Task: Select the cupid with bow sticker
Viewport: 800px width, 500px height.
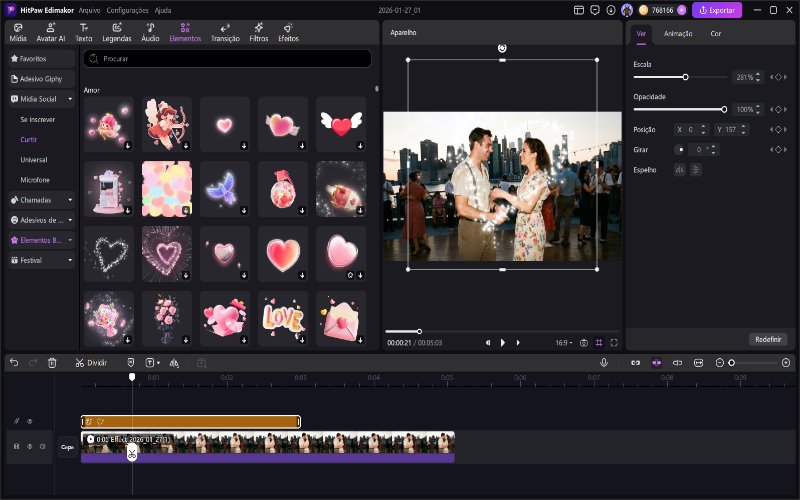Action: (167, 124)
